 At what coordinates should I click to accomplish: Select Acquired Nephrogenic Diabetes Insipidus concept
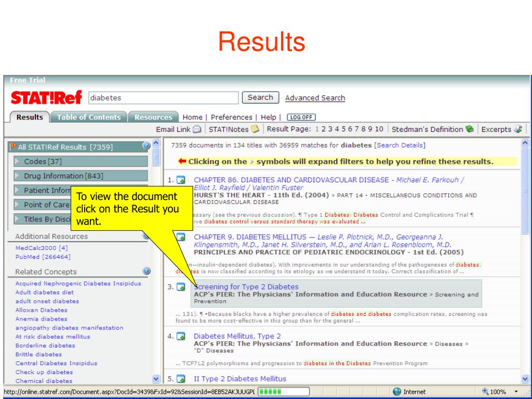pos(78,283)
